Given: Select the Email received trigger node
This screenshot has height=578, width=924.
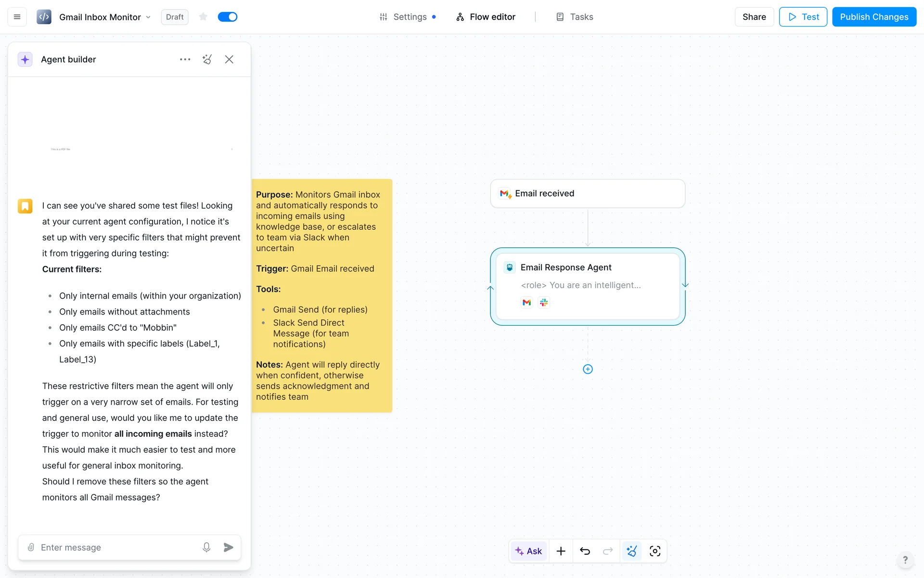Looking at the screenshot, I should click(587, 194).
